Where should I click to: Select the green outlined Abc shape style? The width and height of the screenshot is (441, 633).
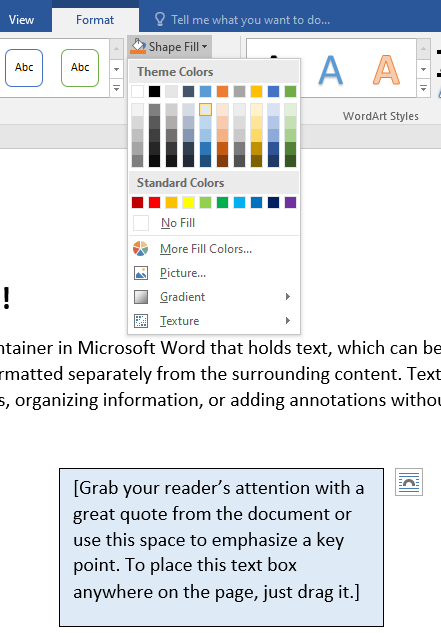click(x=80, y=67)
